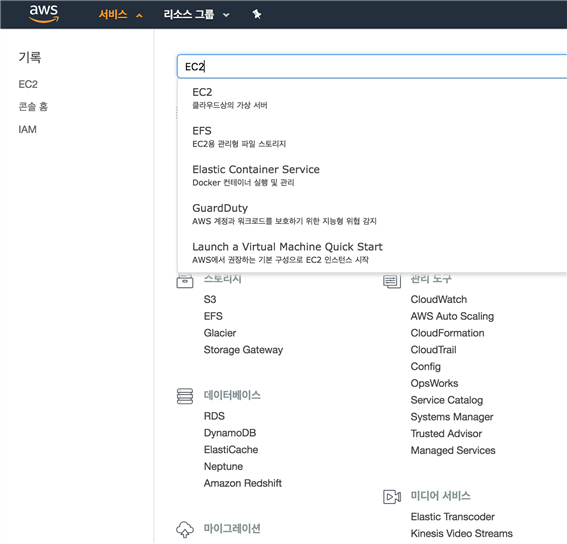Open IAM from history sidebar
567x544 pixels.
click(x=27, y=129)
